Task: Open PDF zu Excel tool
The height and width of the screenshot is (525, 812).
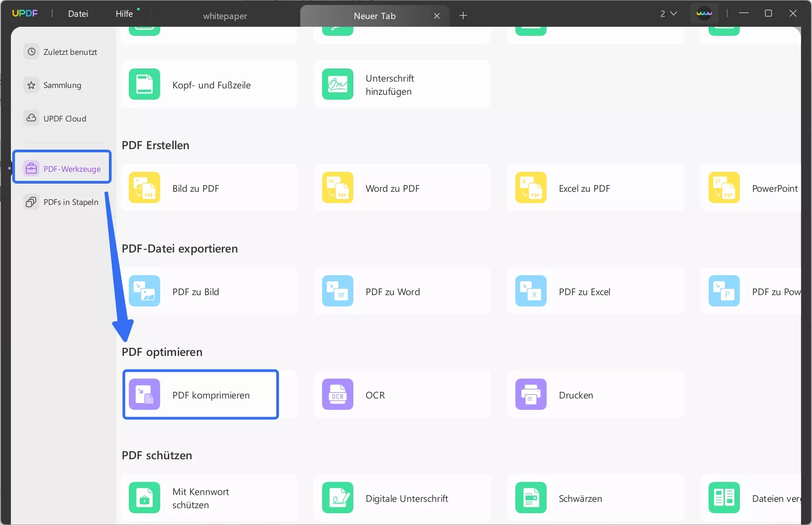Action: pos(596,291)
